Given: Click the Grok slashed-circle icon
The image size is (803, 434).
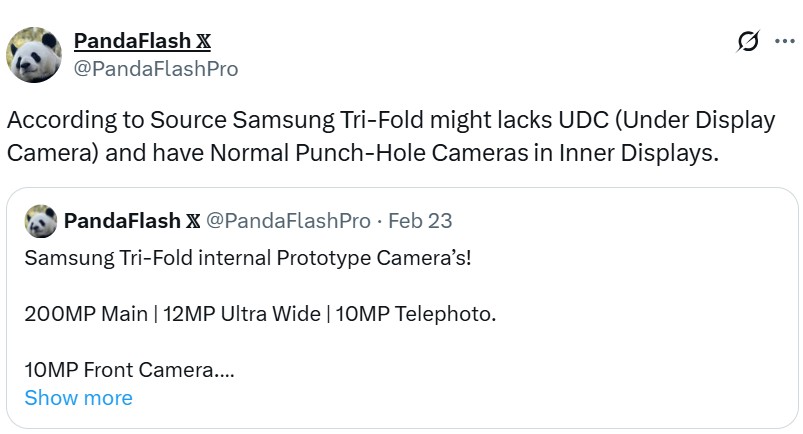Looking at the screenshot, I should (x=747, y=41).
